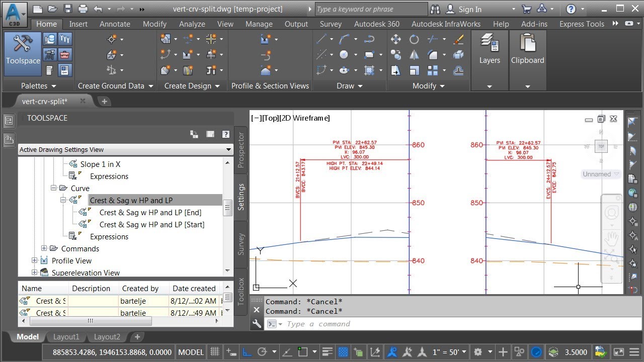
Task: Toggle Polar tracking in status bar
Action: point(262,352)
